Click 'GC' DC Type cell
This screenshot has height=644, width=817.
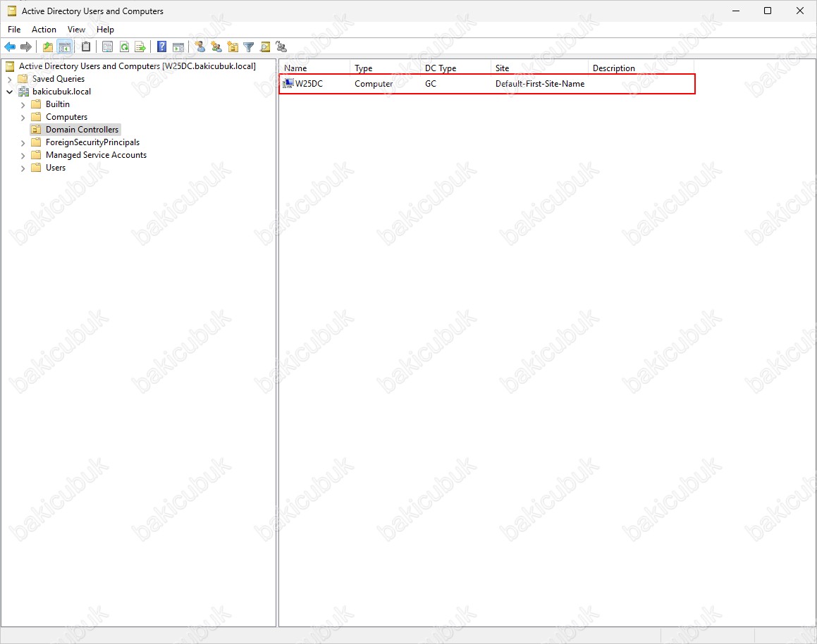click(431, 84)
